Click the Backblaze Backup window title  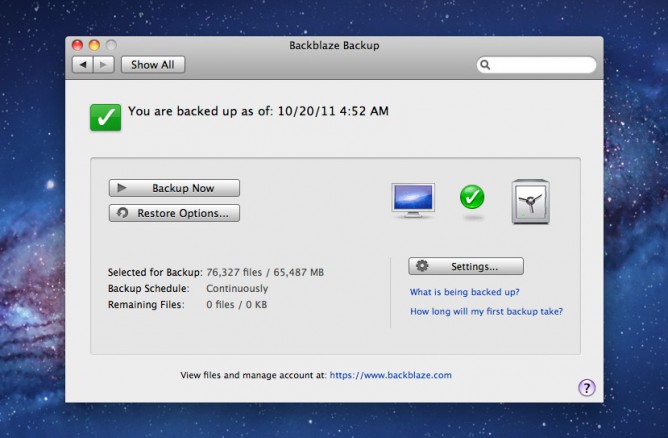334,45
